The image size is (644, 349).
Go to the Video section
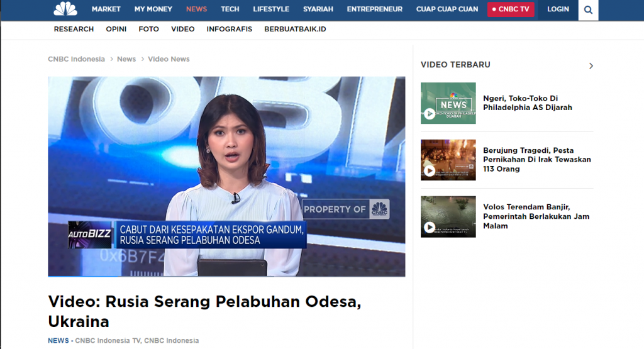[183, 29]
